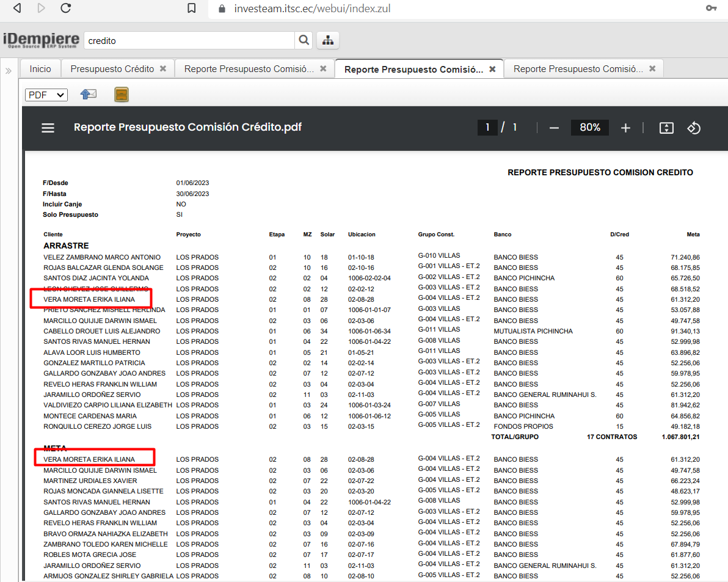Click the search box containing credito

(x=189, y=41)
